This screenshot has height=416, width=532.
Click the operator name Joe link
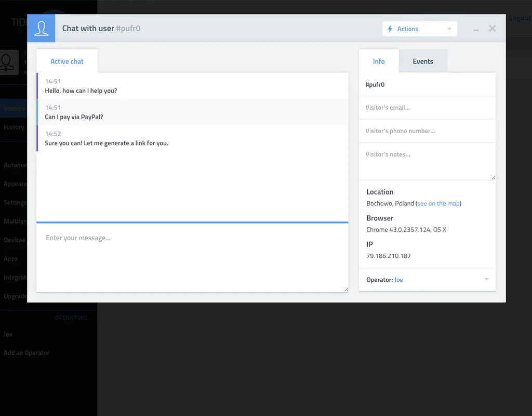(x=398, y=280)
